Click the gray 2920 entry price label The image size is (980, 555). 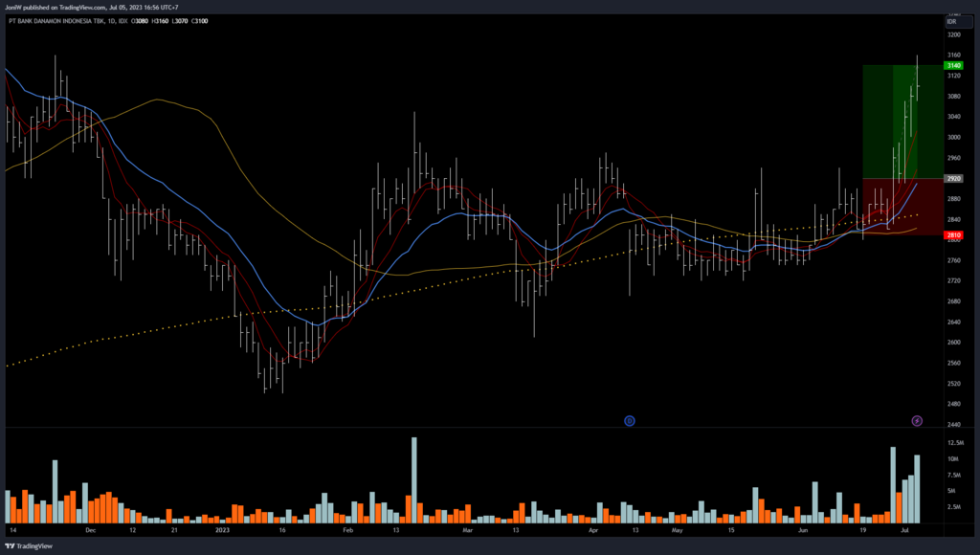coord(954,178)
